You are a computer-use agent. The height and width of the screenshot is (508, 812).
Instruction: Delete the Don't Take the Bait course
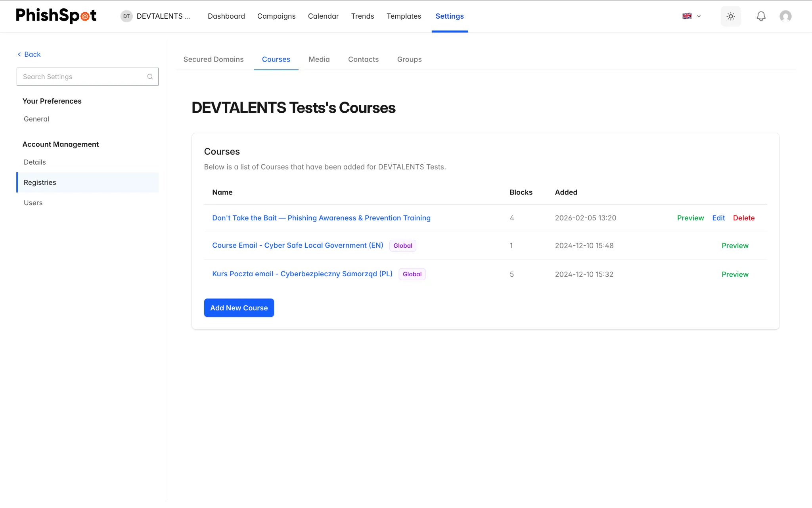(744, 218)
